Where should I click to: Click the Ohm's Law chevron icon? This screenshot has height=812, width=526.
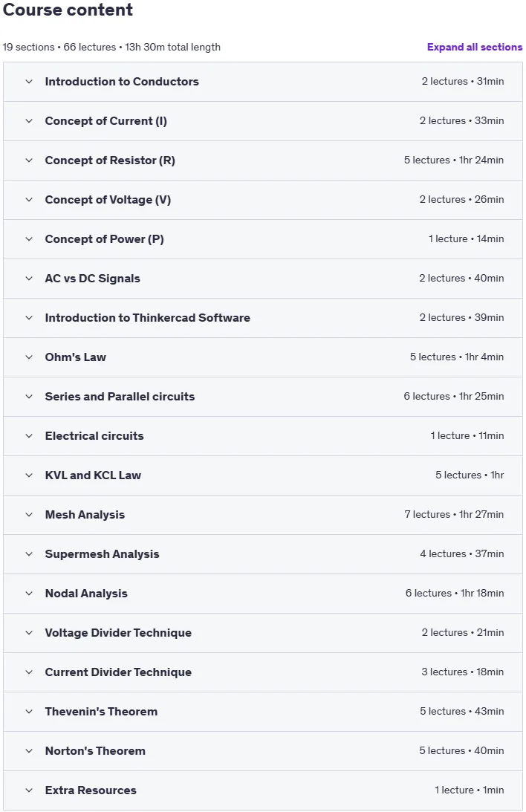[x=29, y=357]
